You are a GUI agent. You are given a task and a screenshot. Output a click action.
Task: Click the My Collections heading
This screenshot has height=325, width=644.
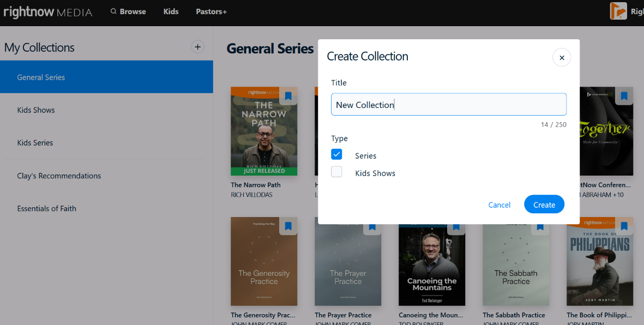pyautogui.click(x=39, y=47)
